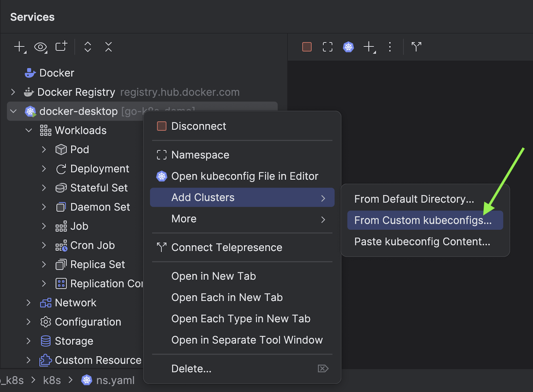Select the Docker whale icon
This screenshot has width=533, height=392.
pyautogui.click(x=30, y=73)
